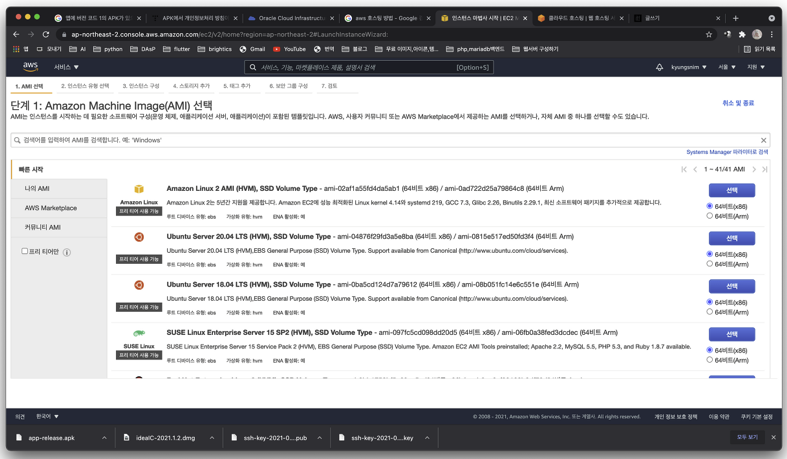Click the cancel and exit link
This screenshot has width=787, height=459.
(738, 103)
